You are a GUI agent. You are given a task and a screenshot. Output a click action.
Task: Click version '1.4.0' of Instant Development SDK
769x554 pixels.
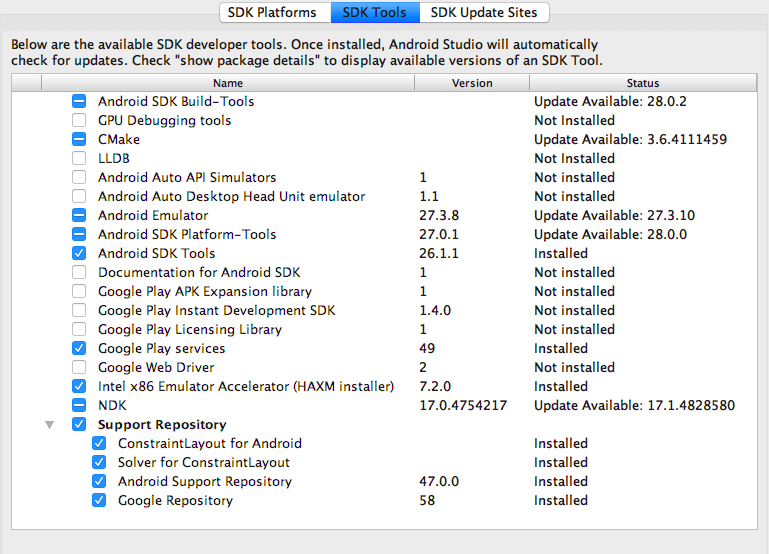coord(435,310)
